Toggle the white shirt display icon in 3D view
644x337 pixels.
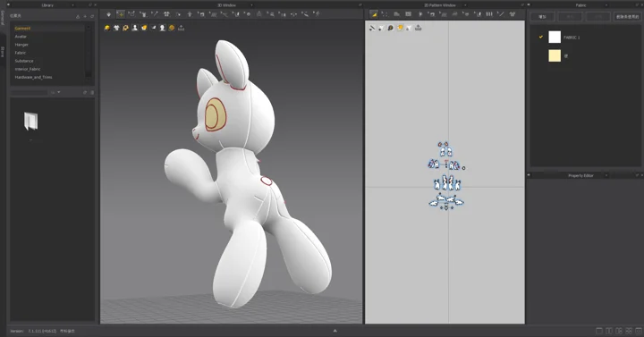(x=116, y=28)
